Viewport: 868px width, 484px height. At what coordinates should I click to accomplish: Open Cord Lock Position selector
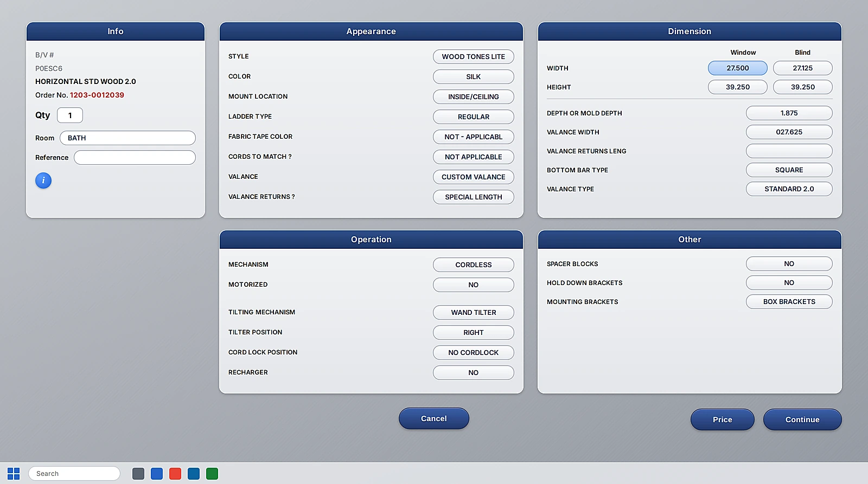point(474,353)
